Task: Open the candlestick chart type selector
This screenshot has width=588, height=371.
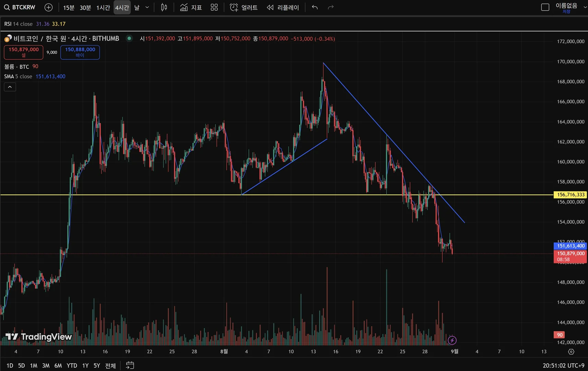Action: point(164,7)
